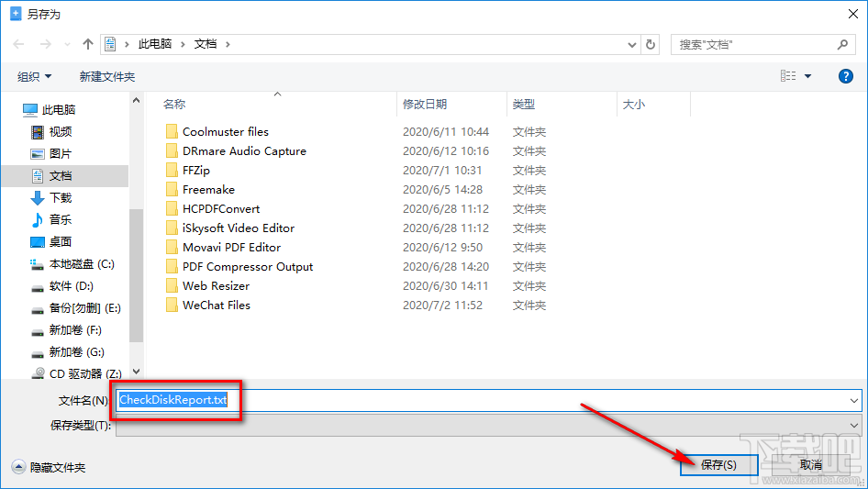This screenshot has width=868, height=489.
Task: Select the HCPDFConvert folder icon
Action: (172, 209)
